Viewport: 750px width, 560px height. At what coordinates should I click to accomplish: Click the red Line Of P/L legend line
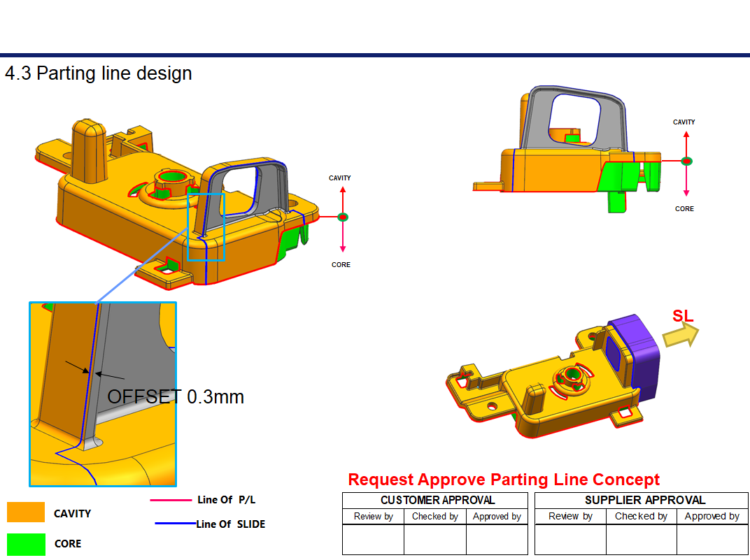tap(171, 500)
